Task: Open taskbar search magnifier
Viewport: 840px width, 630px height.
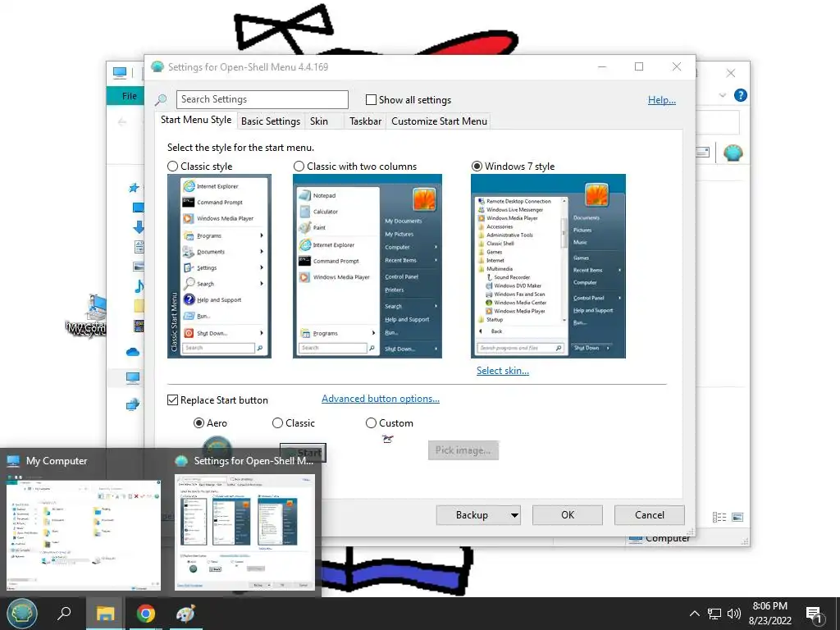Action: tap(64, 614)
